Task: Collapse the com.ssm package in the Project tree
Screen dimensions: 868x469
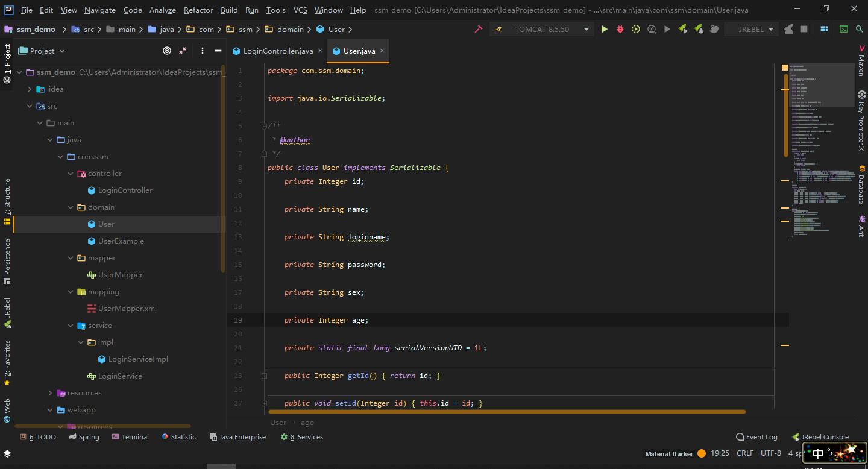Action: [60, 156]
